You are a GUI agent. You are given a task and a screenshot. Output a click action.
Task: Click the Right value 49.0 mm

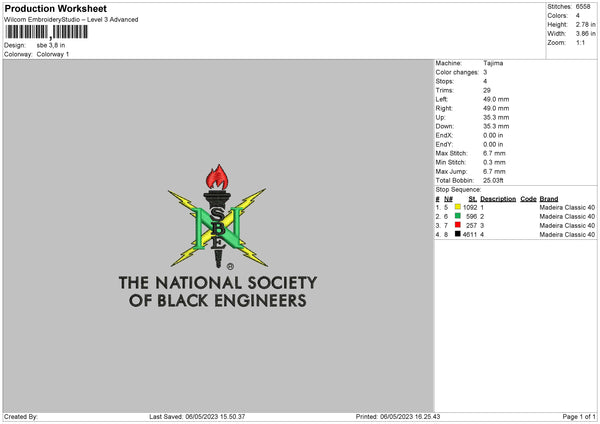coord(496,108)
